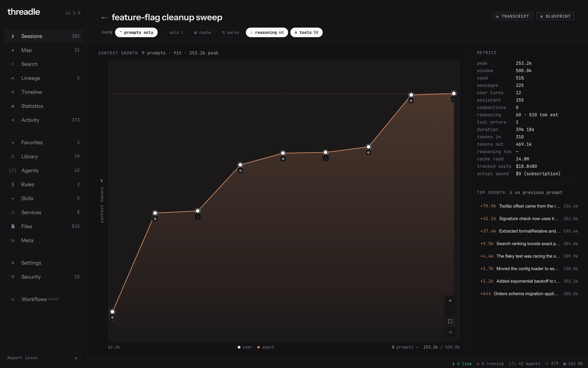Click the Services power icon in sidebar
Screen dimensions: 588x368
(13, 213)
